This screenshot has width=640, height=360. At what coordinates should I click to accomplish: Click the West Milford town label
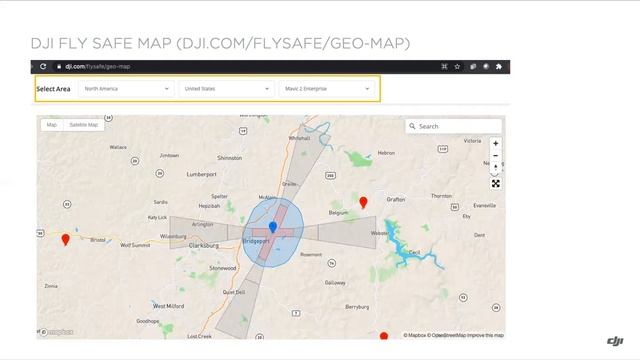click(x=169, y=306)
